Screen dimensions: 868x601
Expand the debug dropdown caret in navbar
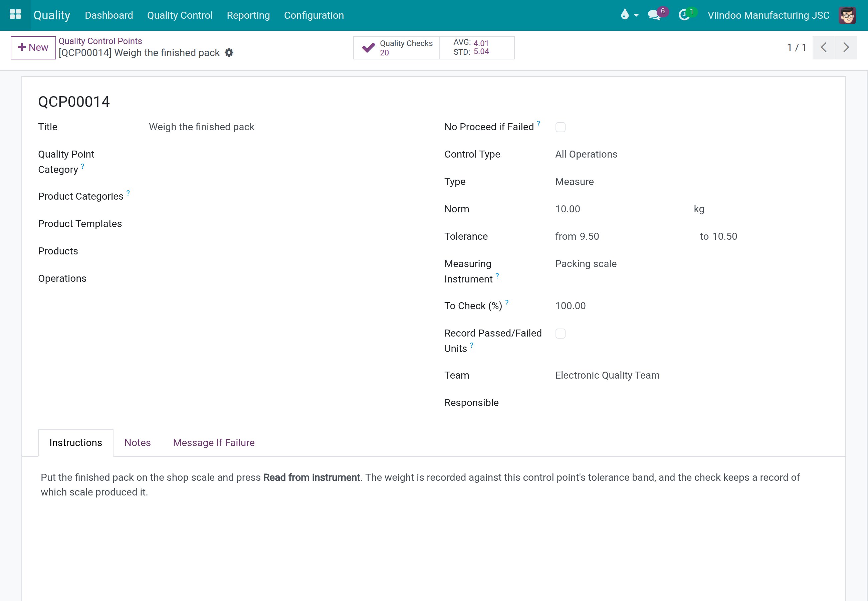point(636,15)
